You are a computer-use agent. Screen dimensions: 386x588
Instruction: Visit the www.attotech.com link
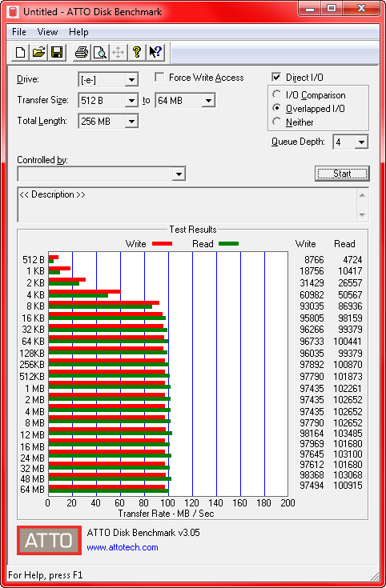123,547
